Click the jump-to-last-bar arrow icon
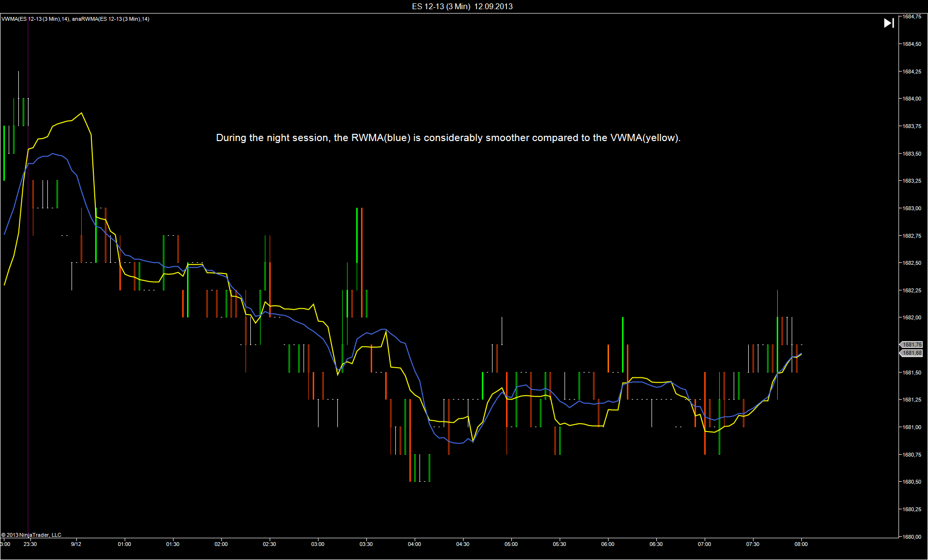928x560 pixels. 889,23
